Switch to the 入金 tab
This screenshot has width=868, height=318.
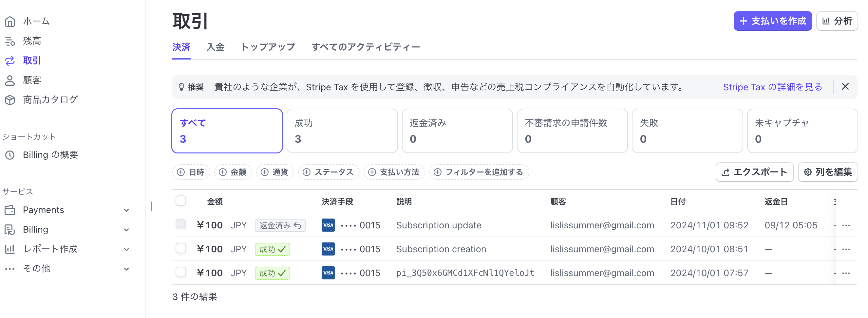click(x=216, y=47)
